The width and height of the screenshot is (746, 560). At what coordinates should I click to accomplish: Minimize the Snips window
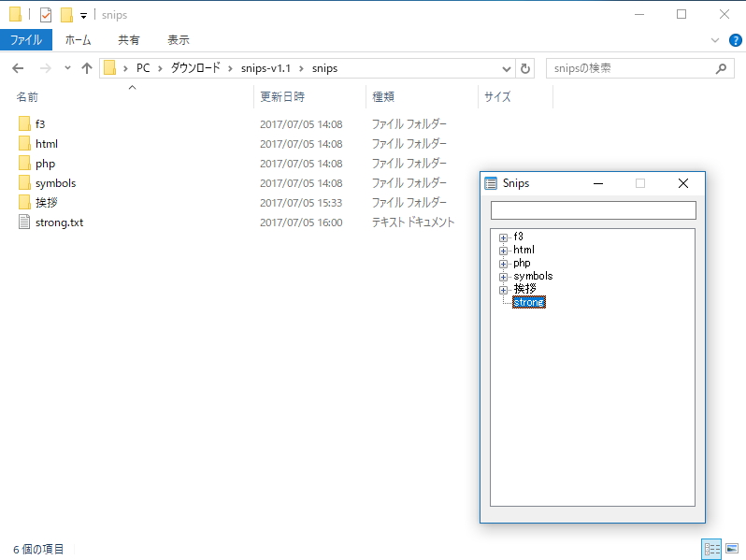click(598, 183)
